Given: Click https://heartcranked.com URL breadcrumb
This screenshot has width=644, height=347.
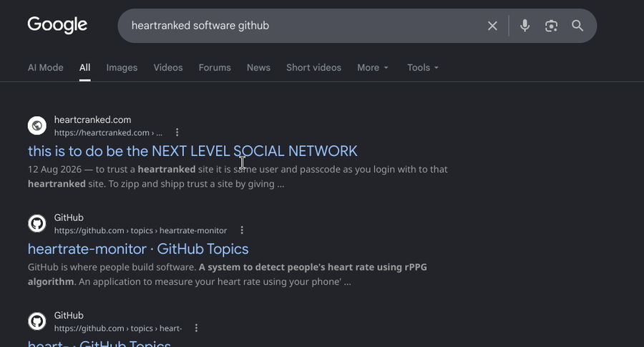Looking at the screenshot, I should tap(109, 132).
